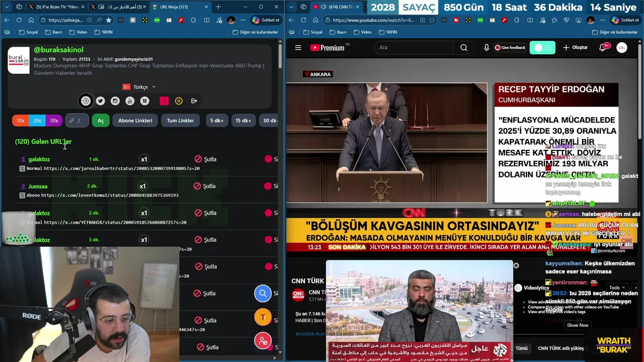Click the 15 dk+ filter button
The width and height of the screenshot is (644, 362).
pos(243,121)
